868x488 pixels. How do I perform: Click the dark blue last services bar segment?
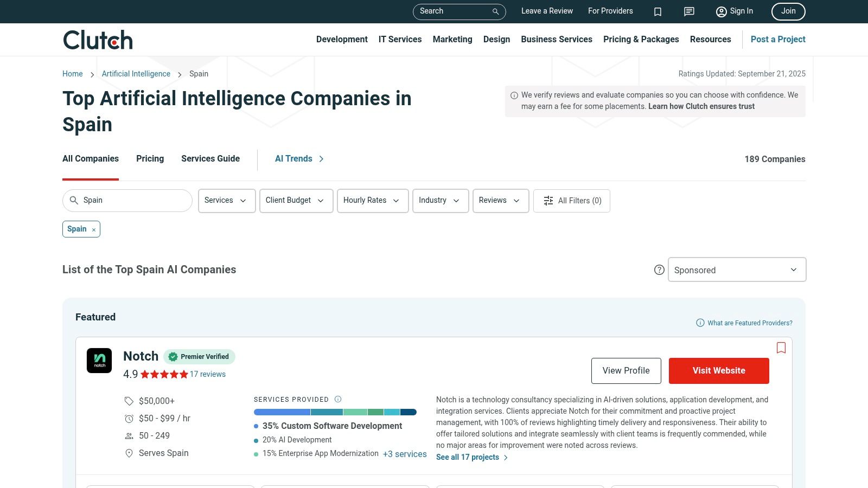409,412
